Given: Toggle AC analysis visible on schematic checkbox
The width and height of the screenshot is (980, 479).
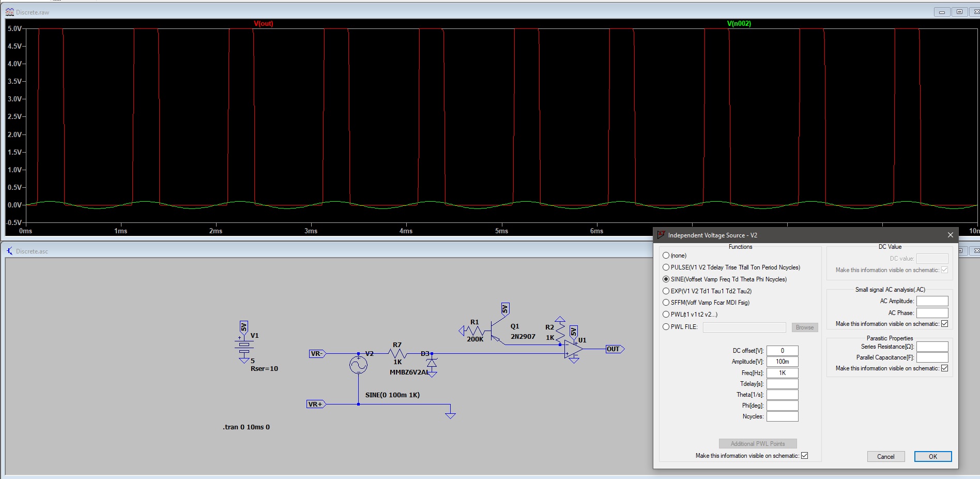Looking at the screenshot, I should pos(944,324).
